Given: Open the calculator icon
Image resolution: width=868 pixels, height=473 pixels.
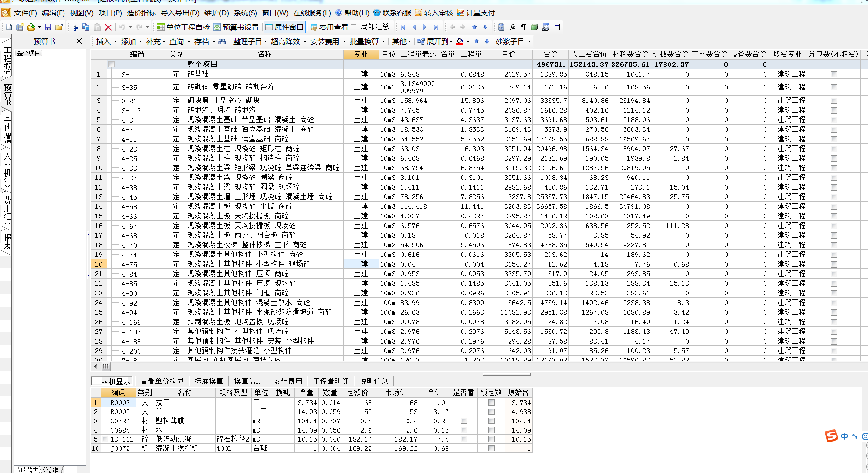Looking at the screenshot, I should [x=501, y=27].
